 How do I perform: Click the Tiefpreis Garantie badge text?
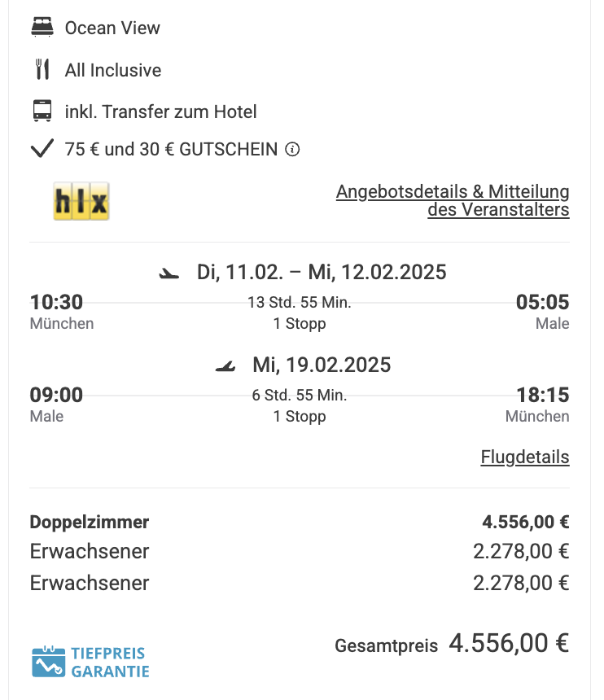click(110, 663)
